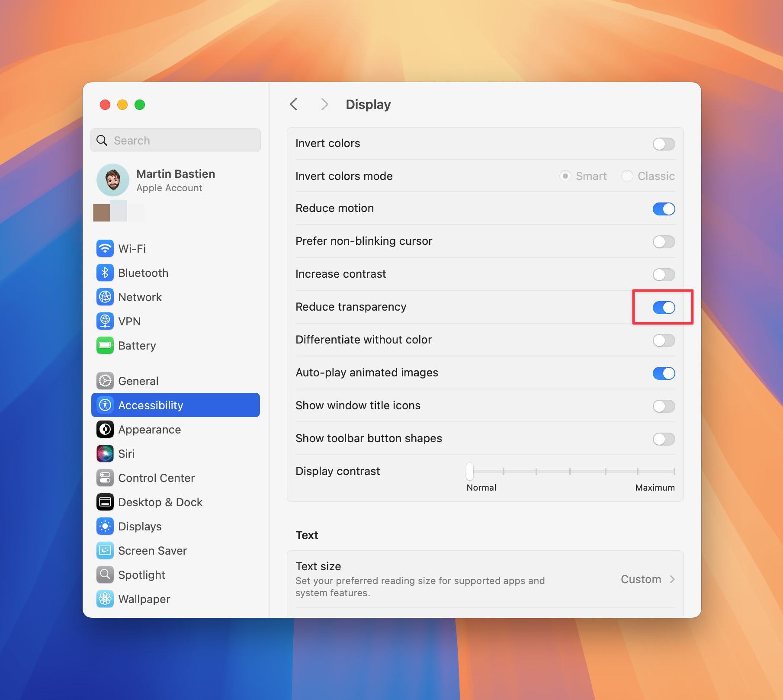Image resolution: width=783 pixels, height=700 pixels.
Task: Open Wi-Fi settings label
Action: coord(132,249)
